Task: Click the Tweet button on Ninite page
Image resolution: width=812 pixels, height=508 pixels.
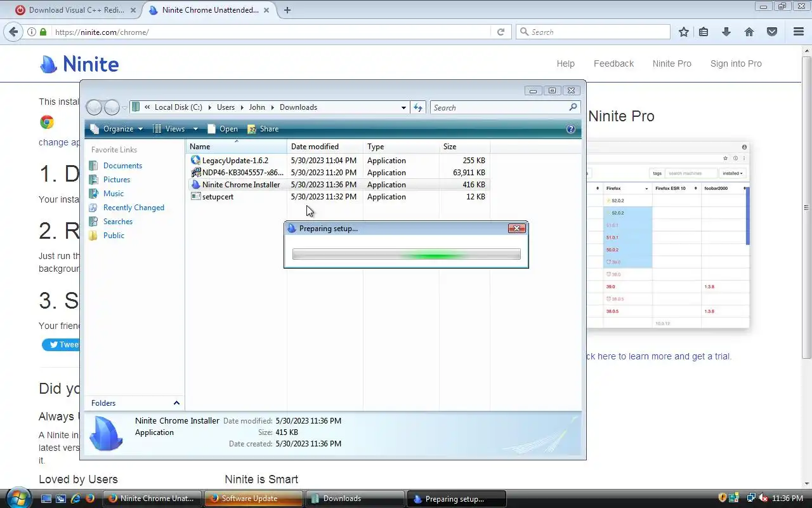Action: click(x=62, y=345)
